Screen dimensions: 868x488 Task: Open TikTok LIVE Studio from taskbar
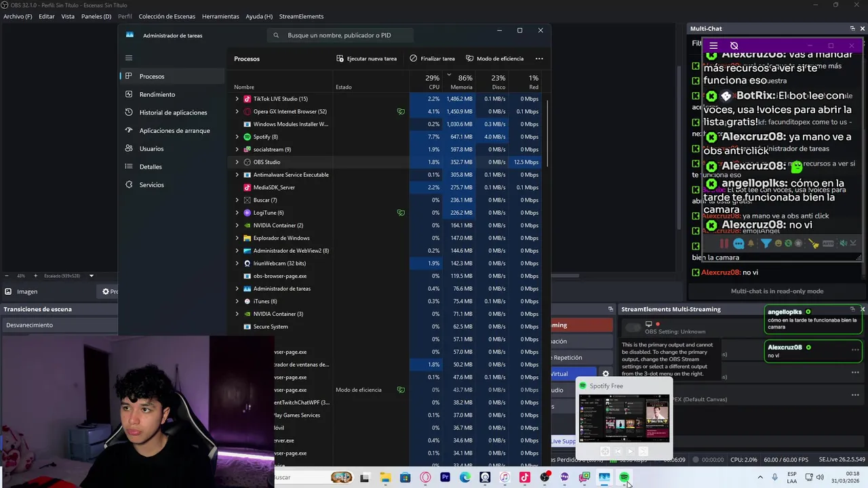pos(525,478)
